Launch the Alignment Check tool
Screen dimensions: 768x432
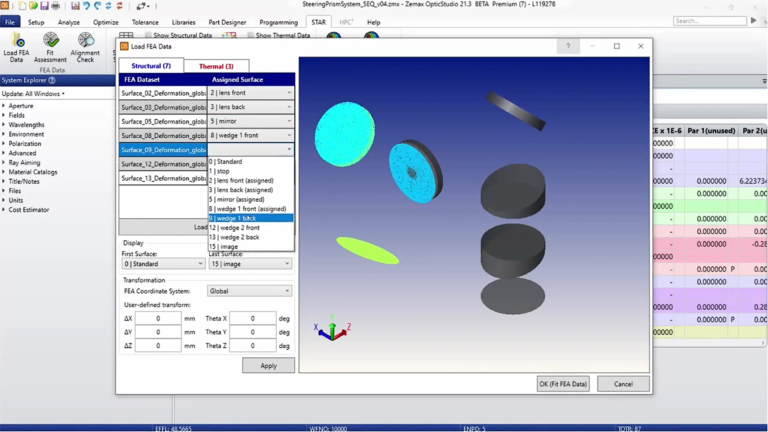tap(85, 48)
